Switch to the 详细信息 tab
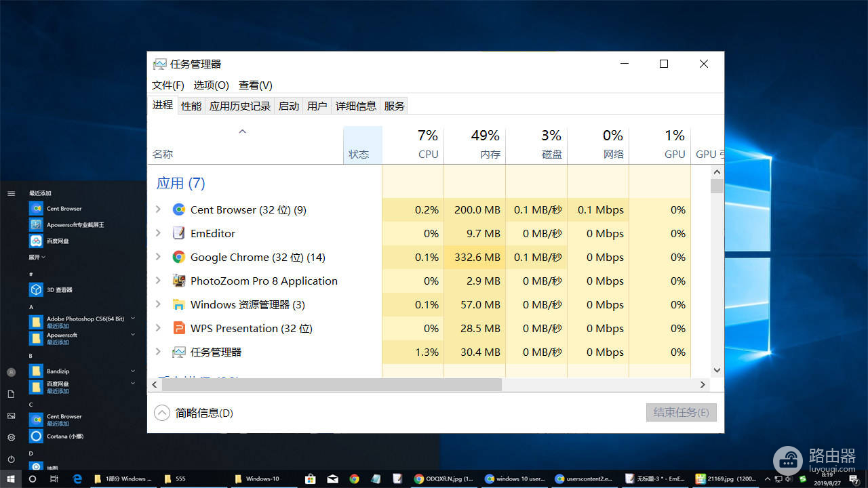This screenshot has height=488, width=868. [356, 106]
